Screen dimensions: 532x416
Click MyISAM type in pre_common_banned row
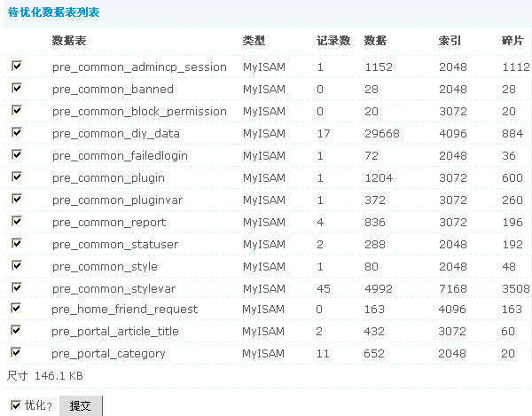pyautogui.click(x=264, y=90)
